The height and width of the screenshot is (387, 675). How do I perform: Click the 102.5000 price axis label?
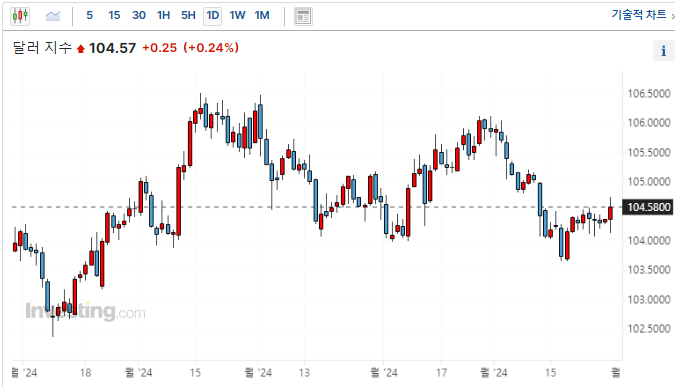[649, 329]
